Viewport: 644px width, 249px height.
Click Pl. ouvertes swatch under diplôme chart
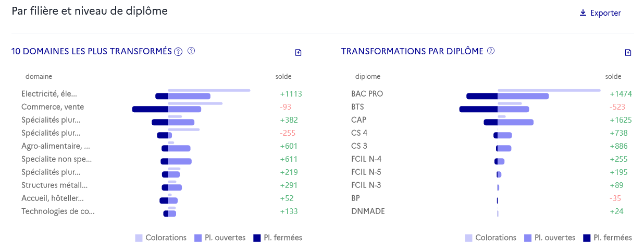tap(527, 238)
